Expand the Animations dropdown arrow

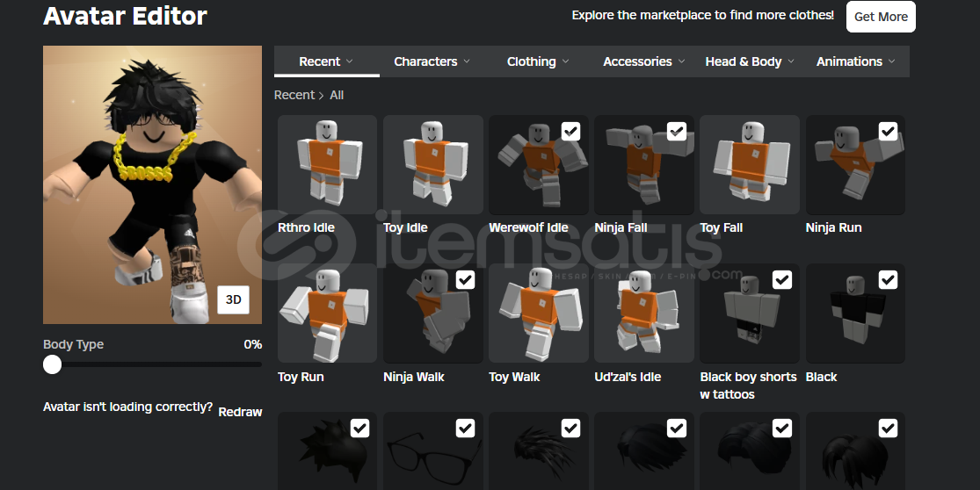(x=891, y=61)
